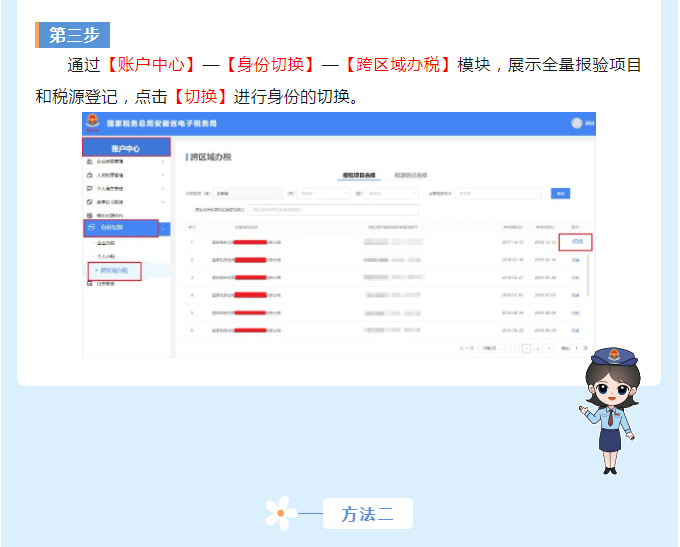Select 个人办税 submenu item
The width and height of the screenshot is (680, 547).
105,256
